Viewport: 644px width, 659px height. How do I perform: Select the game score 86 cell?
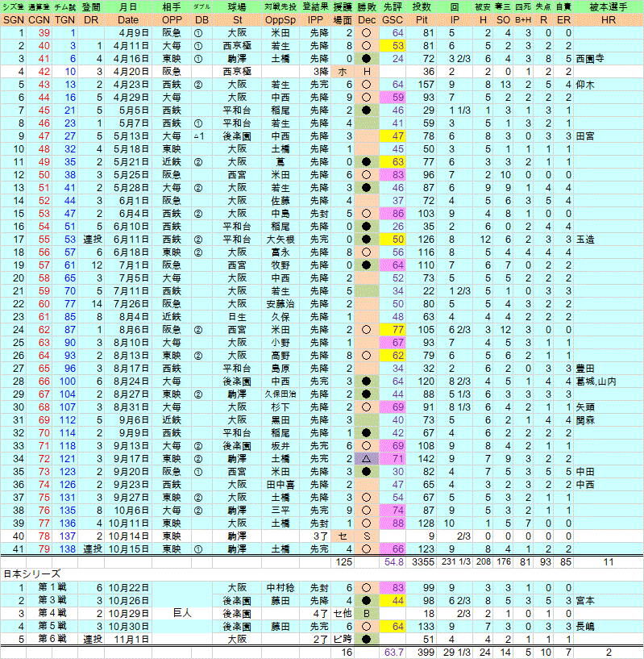(x=393, y=214)
